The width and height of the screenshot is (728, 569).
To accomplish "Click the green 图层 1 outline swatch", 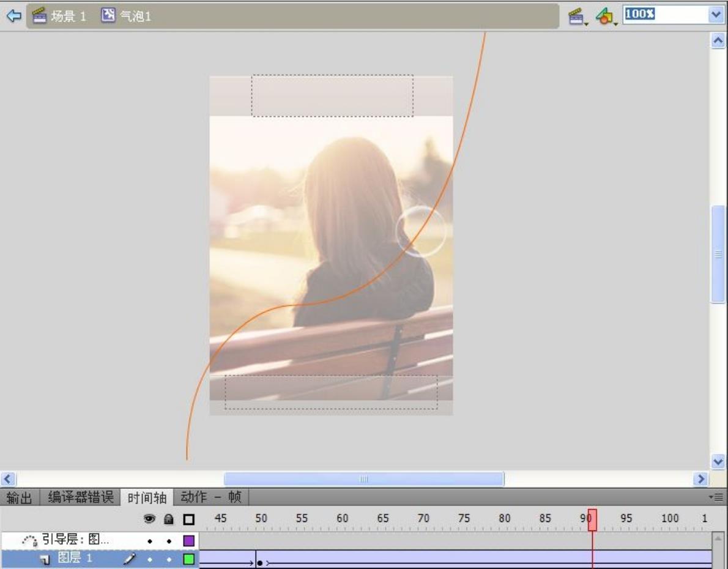I will point(189,559).
